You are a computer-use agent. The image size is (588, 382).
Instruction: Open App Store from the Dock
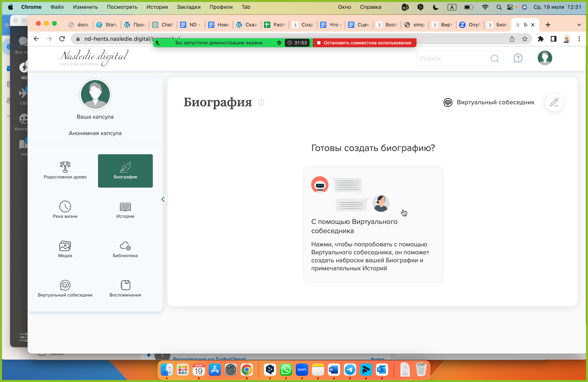click(215, 370)
